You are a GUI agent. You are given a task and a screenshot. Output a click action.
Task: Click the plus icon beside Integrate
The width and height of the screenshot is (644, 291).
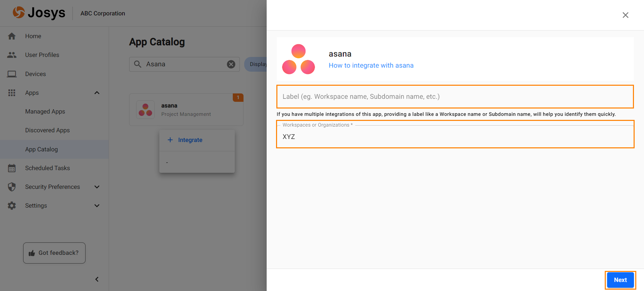[x=170, y=140]
